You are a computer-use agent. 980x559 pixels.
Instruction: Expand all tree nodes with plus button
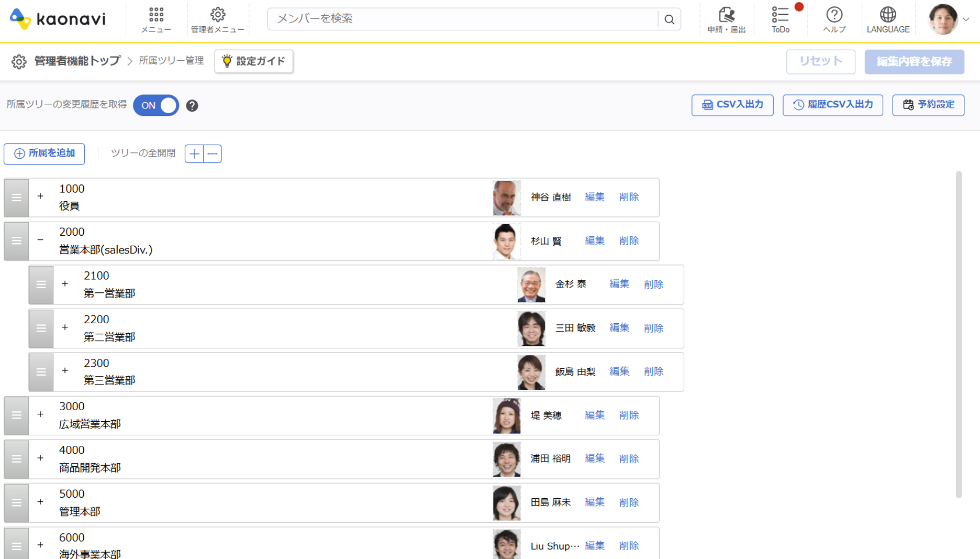click(x=194, y=154)
